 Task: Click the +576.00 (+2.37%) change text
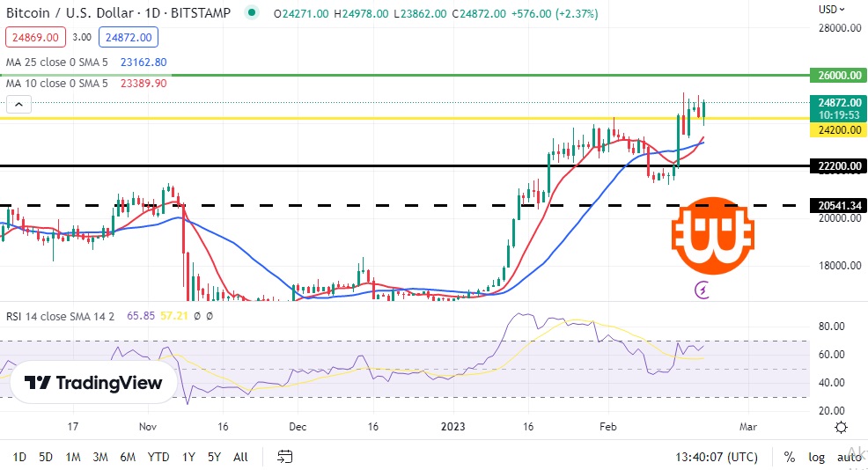[555, 13]
